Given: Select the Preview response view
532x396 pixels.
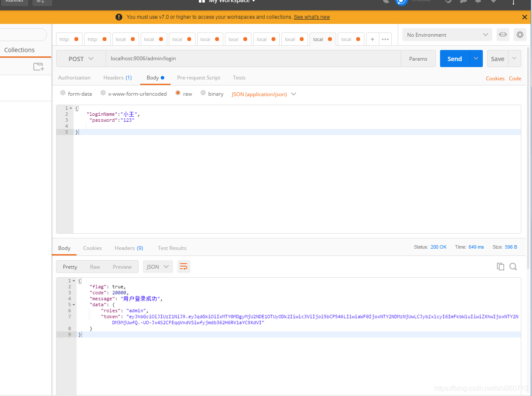Looking at the screenshot, I should pyautogui.click(x=122, y=267).
